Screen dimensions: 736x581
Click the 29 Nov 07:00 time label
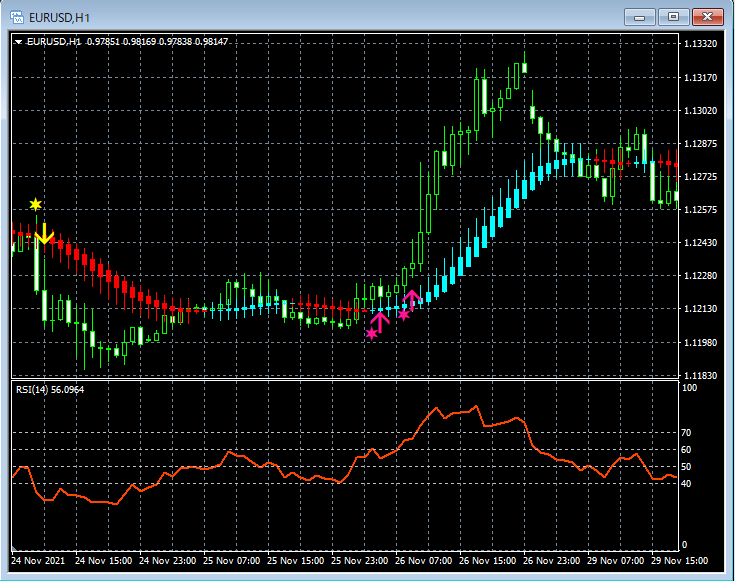click(x=615, y=560)
